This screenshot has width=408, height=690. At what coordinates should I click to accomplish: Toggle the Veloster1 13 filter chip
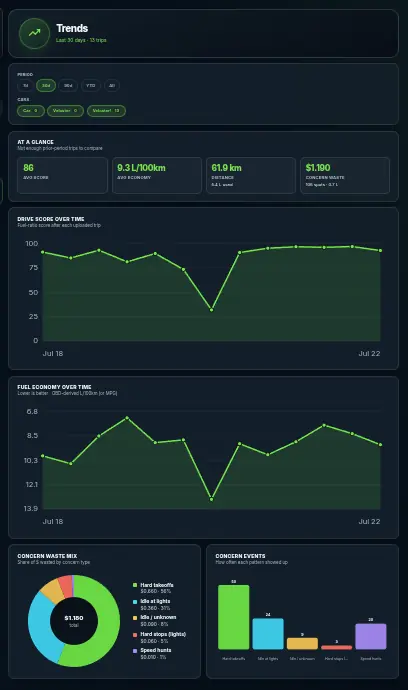click(x=106, y=111)
